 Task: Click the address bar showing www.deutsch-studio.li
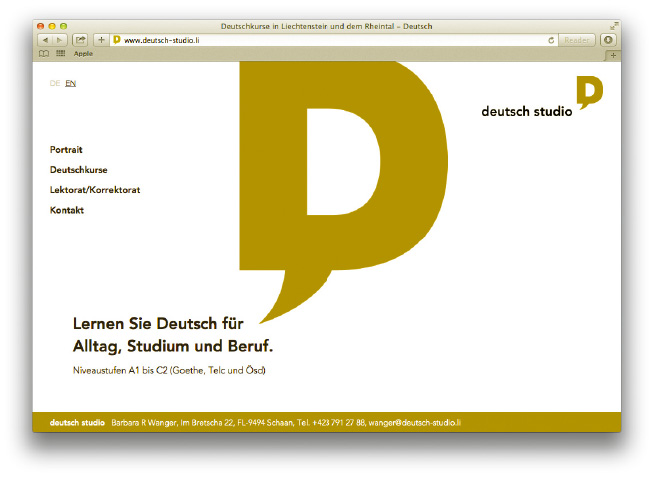[x=300, y=40]
